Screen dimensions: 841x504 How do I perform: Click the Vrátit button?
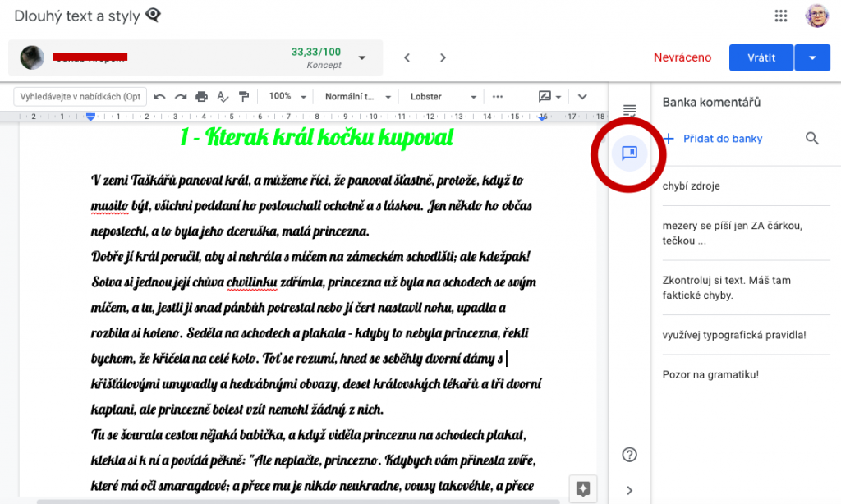click(761, 57)
